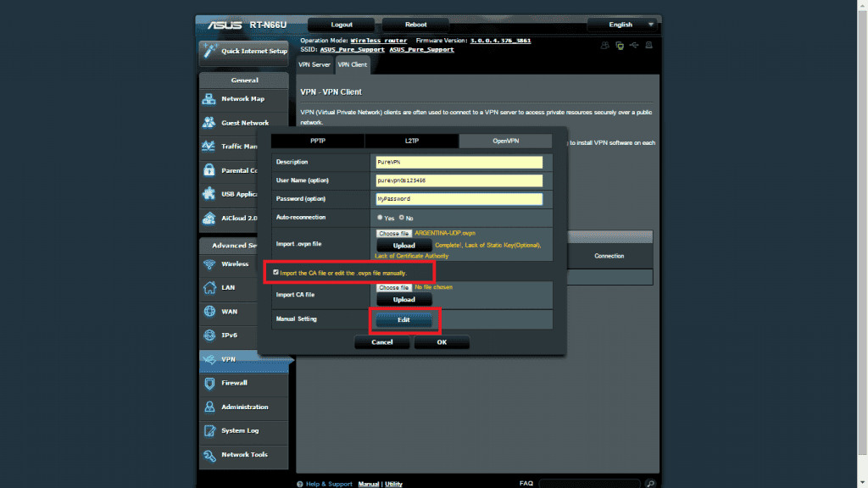The width and height of the screenshot is (868, 488).
Task: Click the Description input field
Action: (459, 162)
